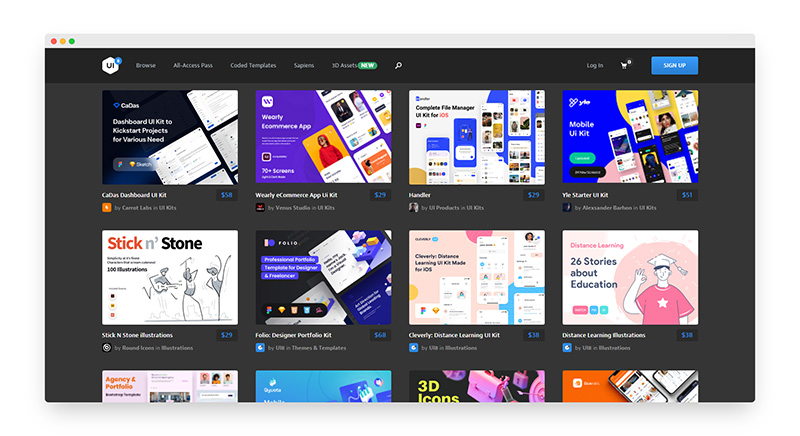Open the search magnifier icon
Viewport: 800px width, 436px height.
click(x=398, y=65)
